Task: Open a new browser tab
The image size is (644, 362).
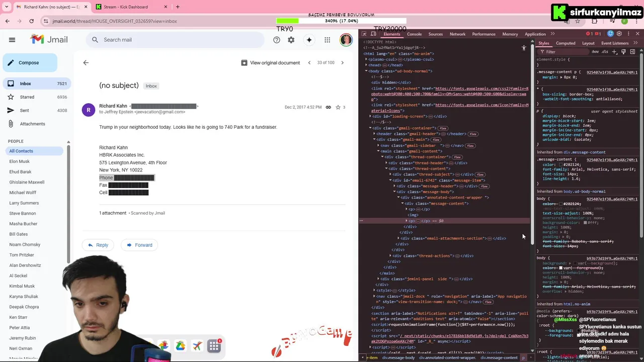Action: [x=178, y=7]
